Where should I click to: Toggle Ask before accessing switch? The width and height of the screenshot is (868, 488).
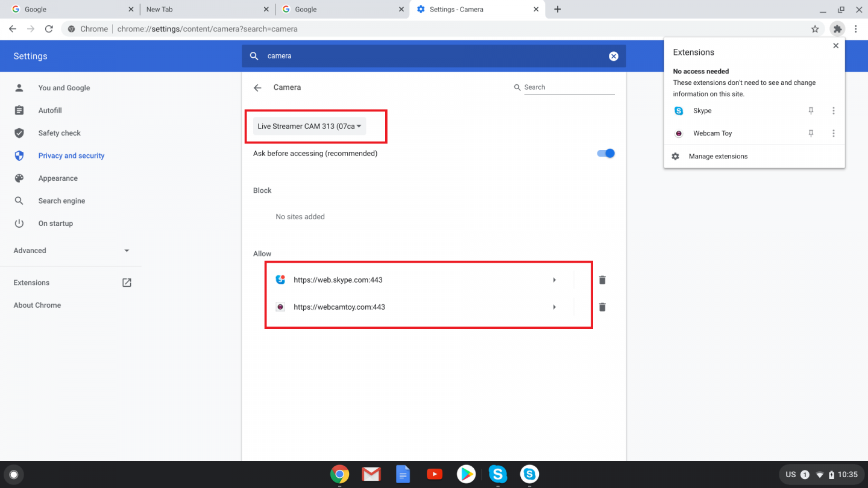(x=605, y=154)
